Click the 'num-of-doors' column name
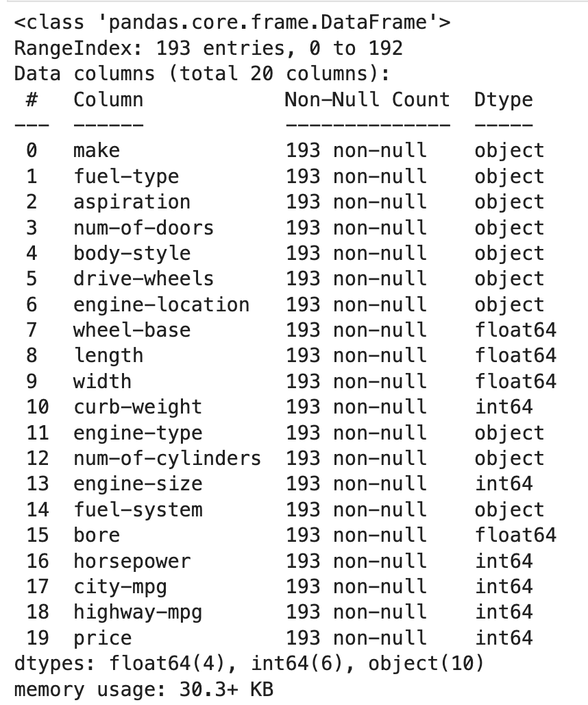Viewport: 588px width, 705px height. (x=143, y=228)
